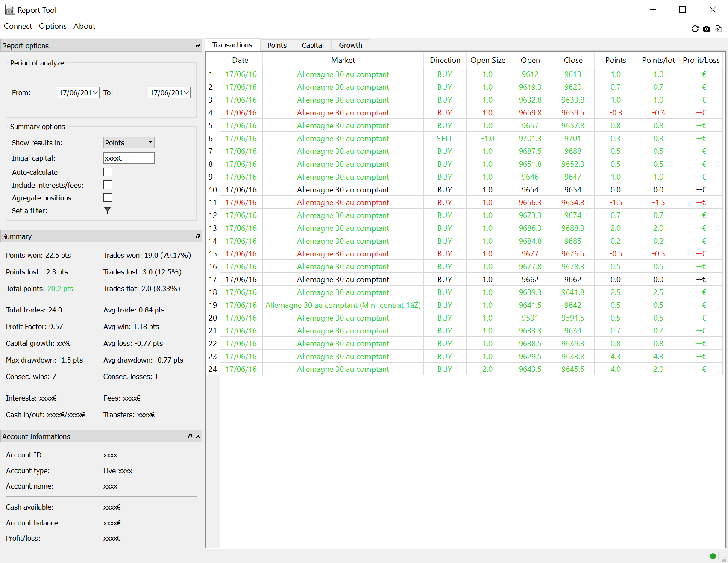Switch to the Capital tab
Image resolution: width=728 pixels, height=563 pixels.
pyautogui.click(x=312, y=45)
